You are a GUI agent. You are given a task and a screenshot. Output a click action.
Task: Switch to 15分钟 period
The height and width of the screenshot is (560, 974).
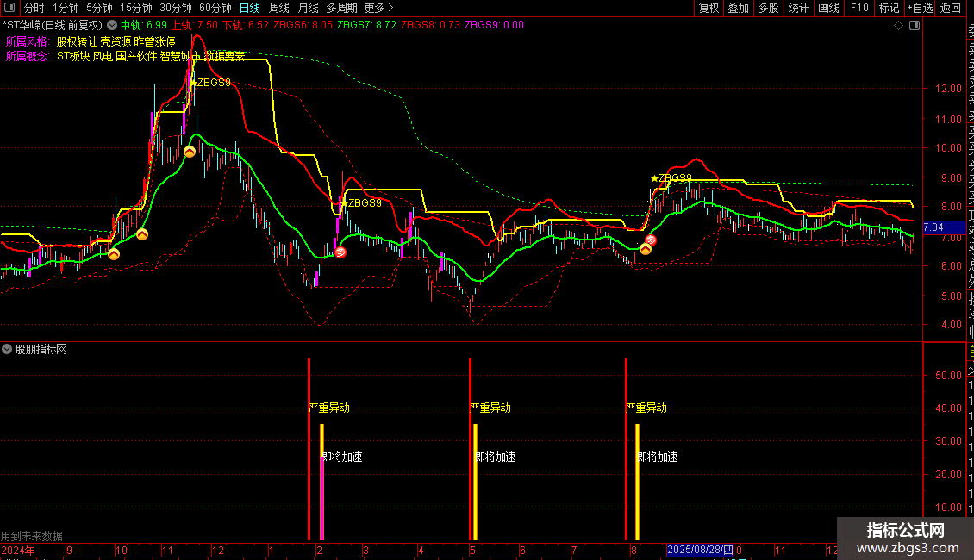(136, 8)
